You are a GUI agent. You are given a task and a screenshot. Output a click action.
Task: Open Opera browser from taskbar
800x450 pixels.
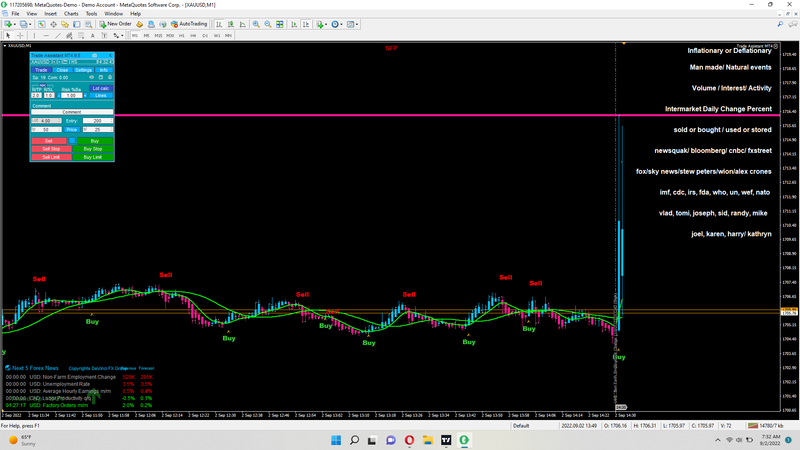click(409, 440)
